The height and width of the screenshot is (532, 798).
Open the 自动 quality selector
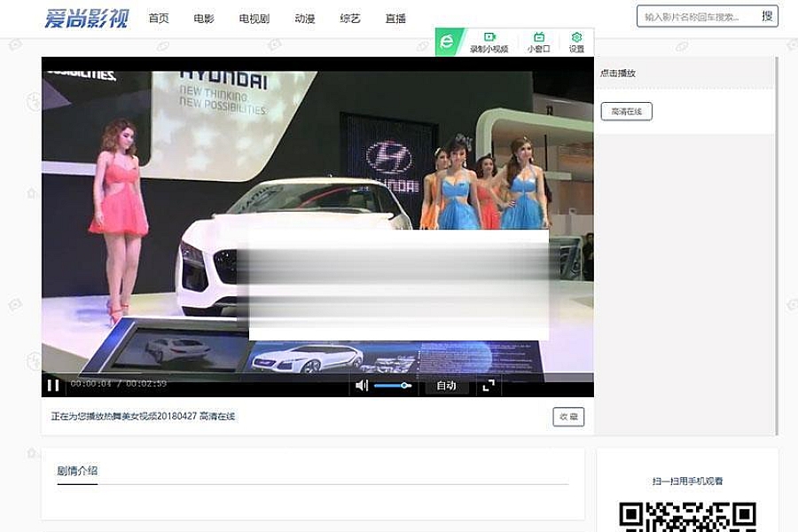(x=446, y=386)
